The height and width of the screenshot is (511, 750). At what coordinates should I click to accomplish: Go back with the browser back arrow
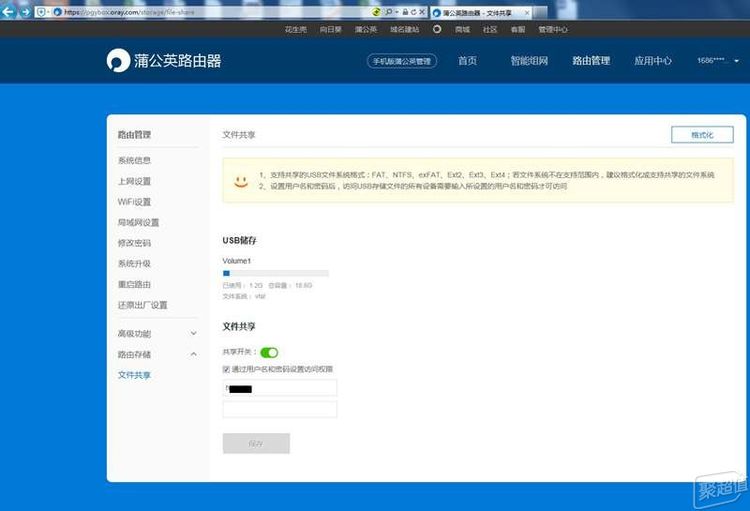point(8,11)
